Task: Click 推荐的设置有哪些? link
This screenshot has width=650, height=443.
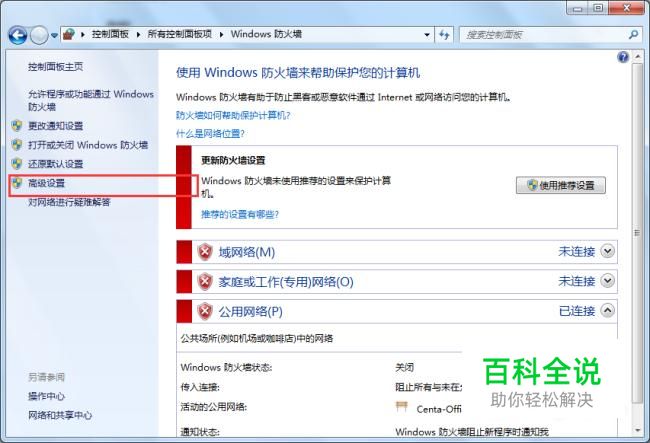Action: click(240, 214)
